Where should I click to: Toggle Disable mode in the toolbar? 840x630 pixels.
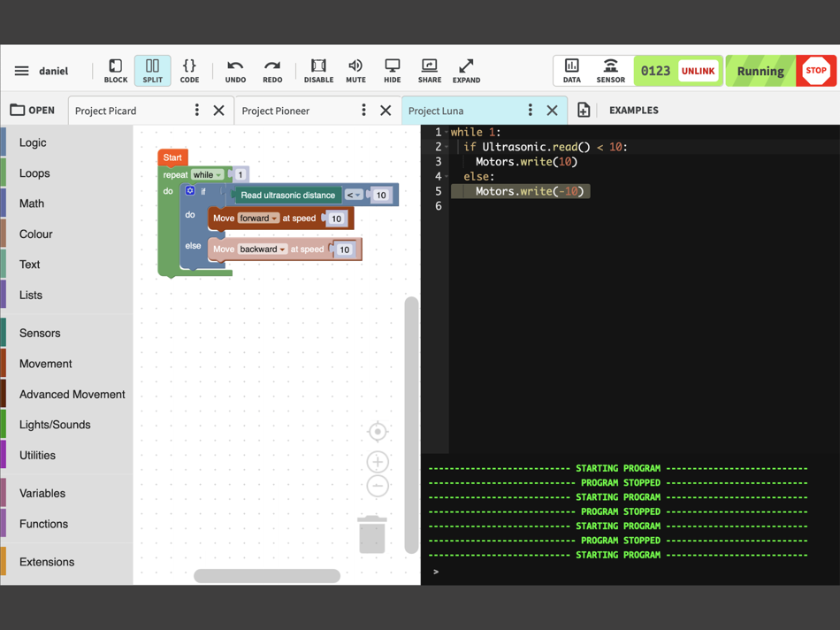[318, 71]
